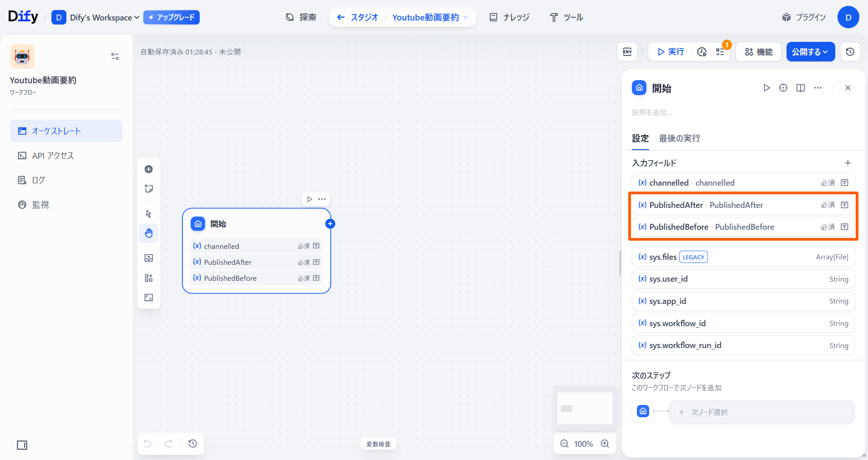The height and width of the screenshot is (460, 868).
Task: Add a new node with plus icon
Action: pyautogui.click(x=149, y=169)
